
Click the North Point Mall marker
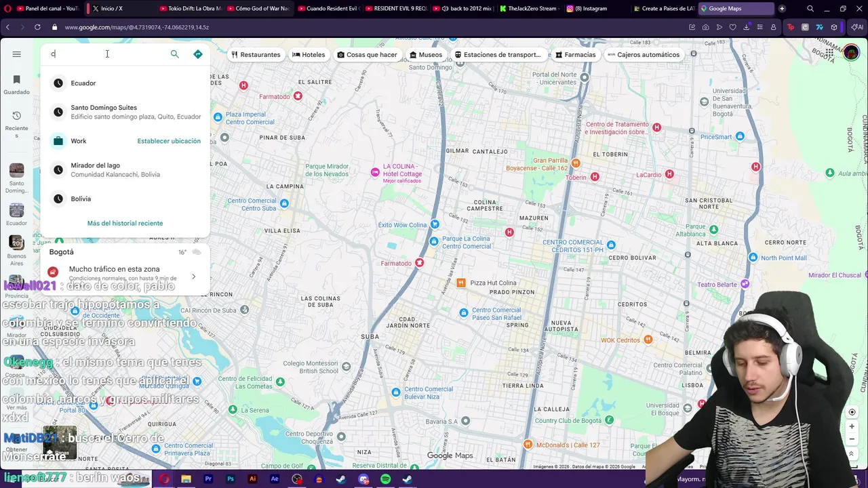pyautogui.click(x=753, y=258)
